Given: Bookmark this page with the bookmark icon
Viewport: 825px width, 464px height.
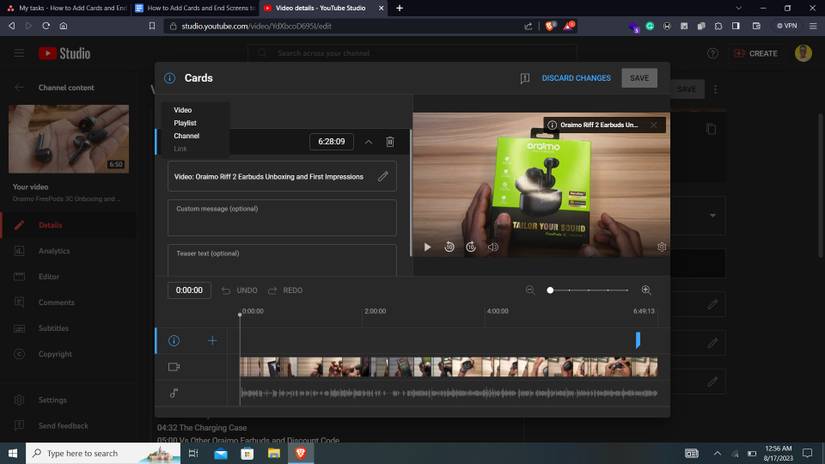Looking at the screenshot, I should coord(152,26).
